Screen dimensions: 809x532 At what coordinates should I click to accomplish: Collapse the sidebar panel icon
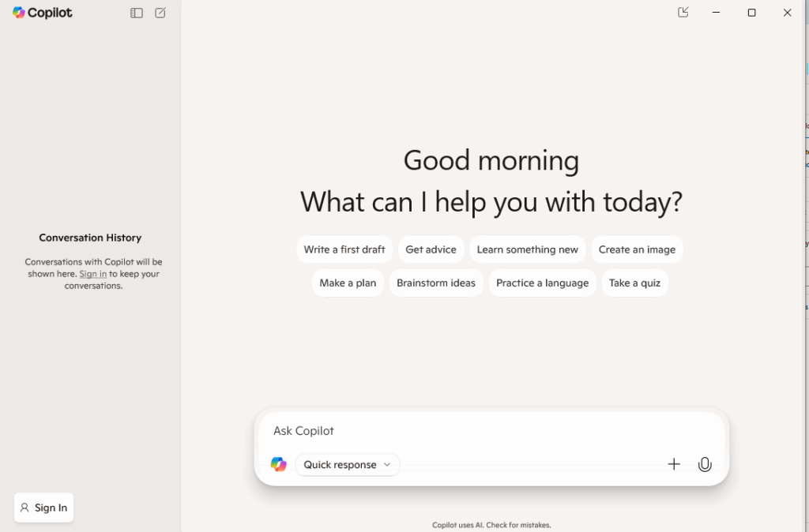point(137,13)
